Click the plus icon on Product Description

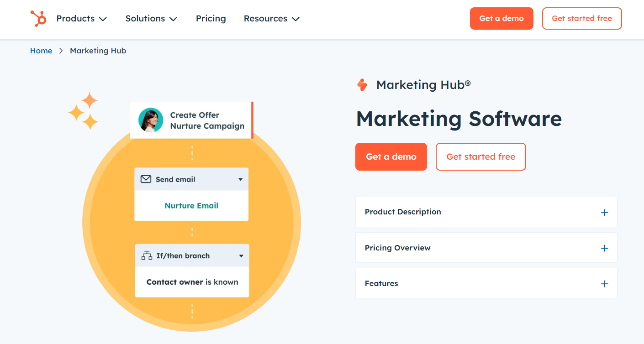[x=604, y=212]
